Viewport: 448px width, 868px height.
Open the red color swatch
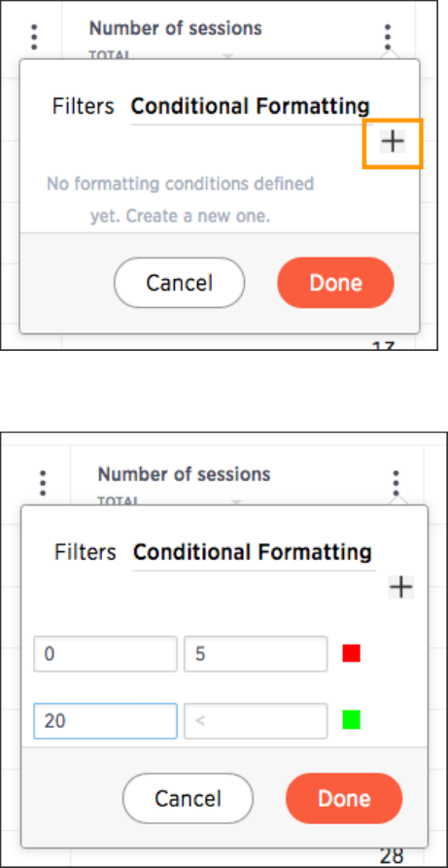[351, 653]
